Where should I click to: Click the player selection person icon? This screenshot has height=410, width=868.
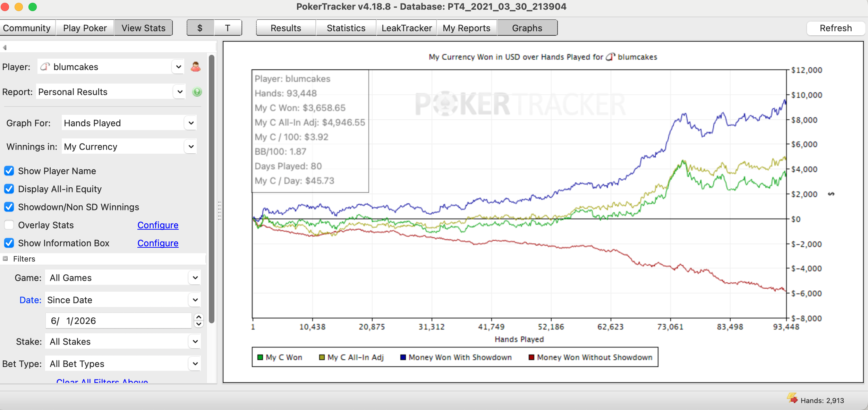click(196, 67)
